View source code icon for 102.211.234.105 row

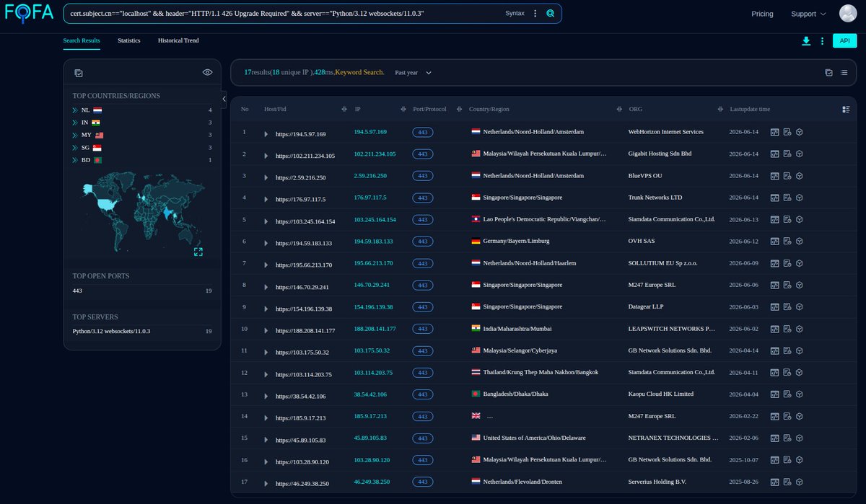click(774, 154)
